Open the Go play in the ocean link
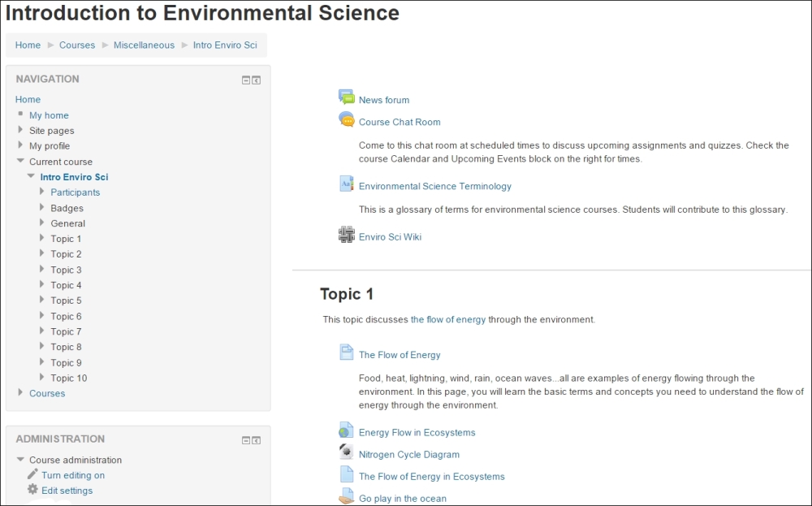Screen dimensions: 812x506 click(403, 498)
